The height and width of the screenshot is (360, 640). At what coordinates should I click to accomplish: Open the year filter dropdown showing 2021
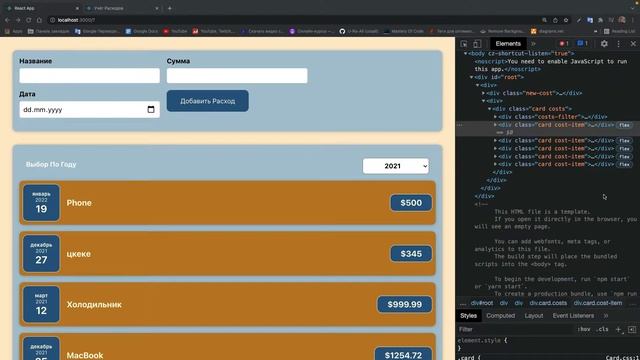coord(396,166)
